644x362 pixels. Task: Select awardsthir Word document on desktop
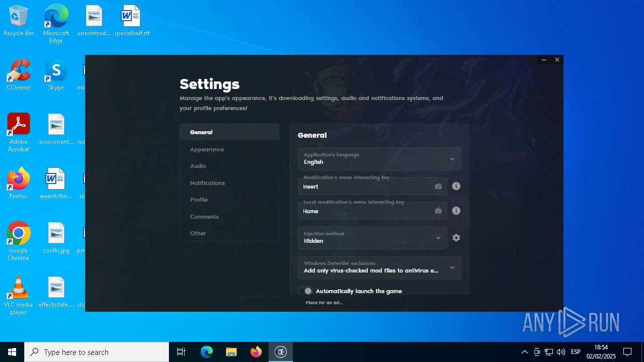tap(56, 184)
